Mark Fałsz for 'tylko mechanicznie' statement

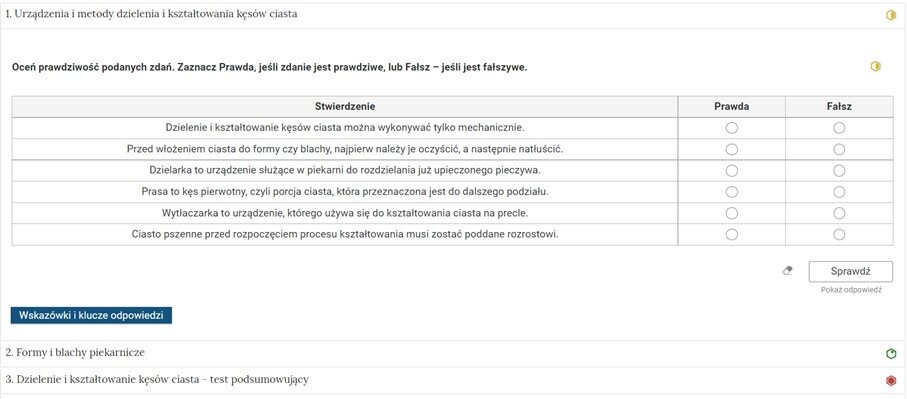coord(839,128)
